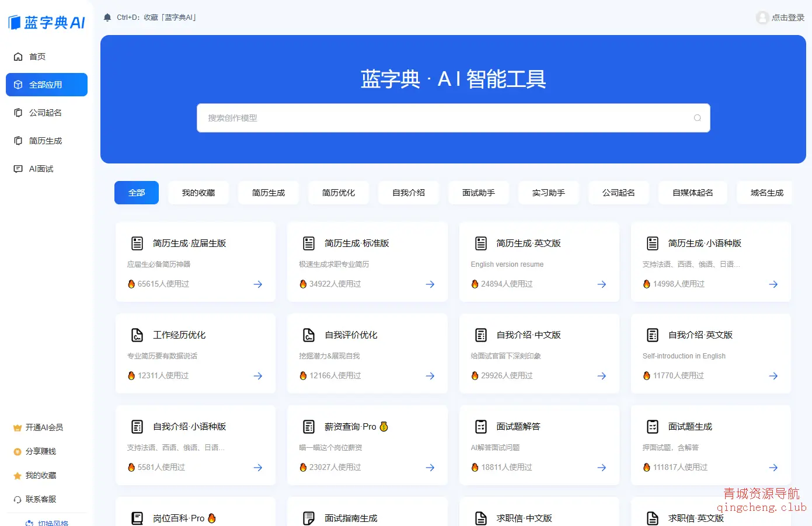Click the notification bell icon in top bar

107,17
